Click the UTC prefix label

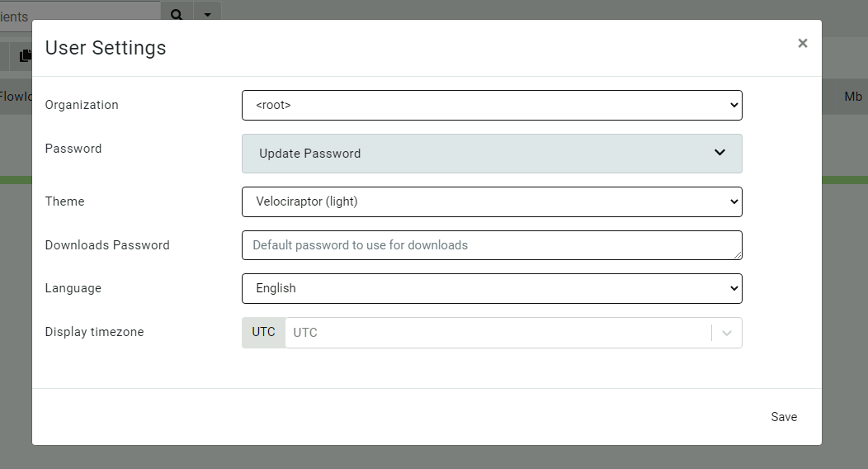coord(263,333)
